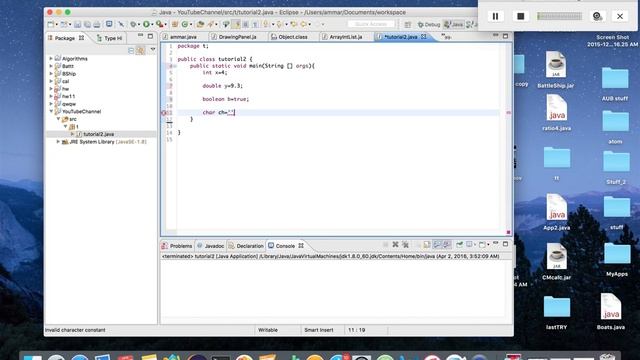Select the AUB stuff desktop folder
The height and width of the screenshot is (360, 640).
[x=615, y=84]
